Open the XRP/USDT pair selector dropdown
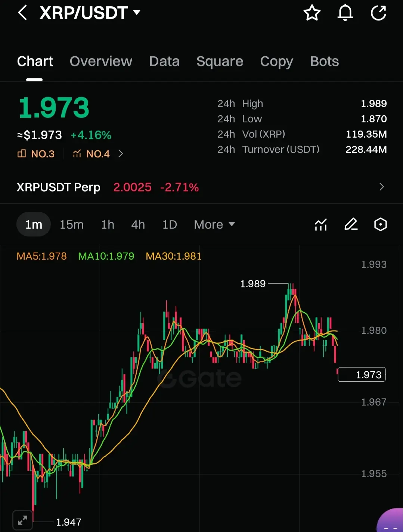 point(90,13)
